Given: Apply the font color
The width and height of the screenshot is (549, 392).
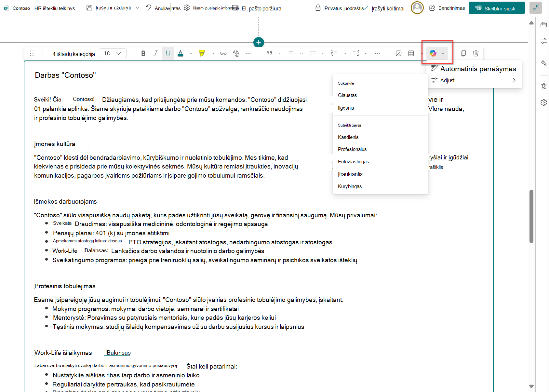Looking at the screenshot, I should pos(181,53).
